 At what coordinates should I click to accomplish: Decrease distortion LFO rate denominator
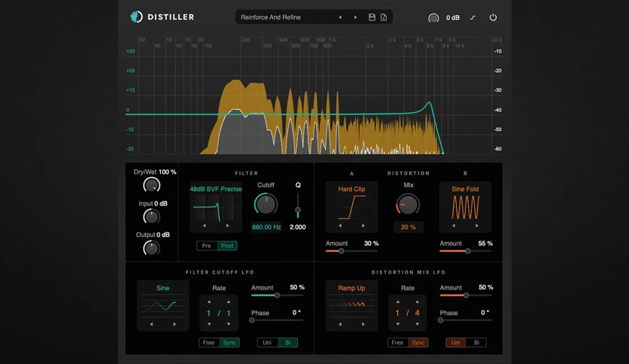coord(417,324)
